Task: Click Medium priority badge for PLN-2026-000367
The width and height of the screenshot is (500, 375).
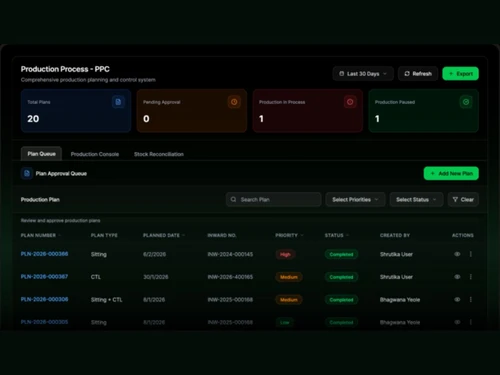Action: point(289,277)
